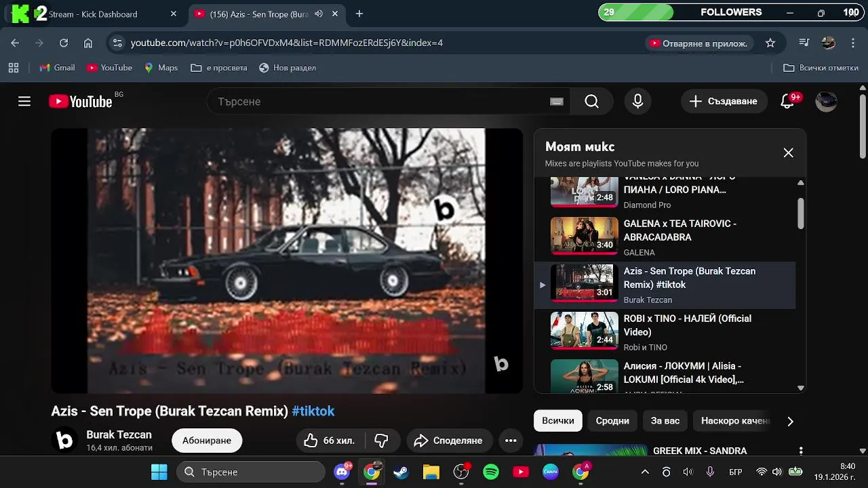Open File Explorer from the taskbar

tap(431, 472)
